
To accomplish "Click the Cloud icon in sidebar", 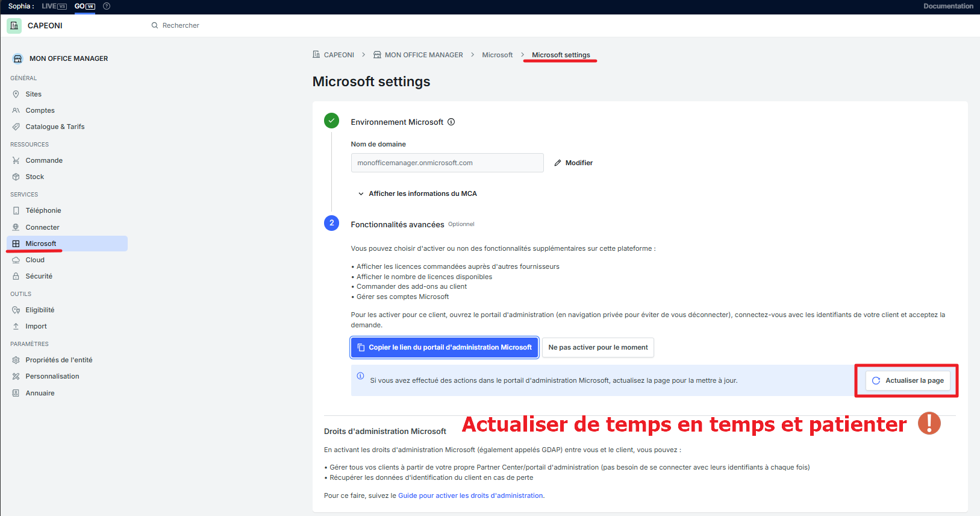I will (x=16, y=260).
